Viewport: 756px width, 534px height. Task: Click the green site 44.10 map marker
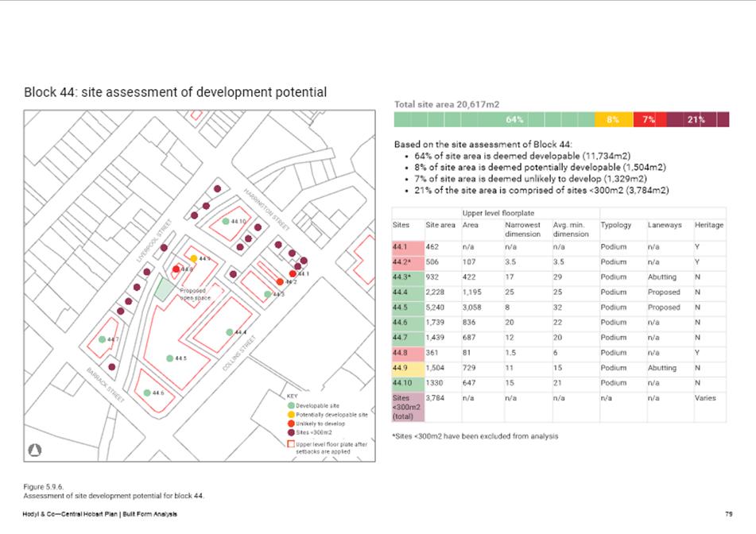click(x=226, y=222)
